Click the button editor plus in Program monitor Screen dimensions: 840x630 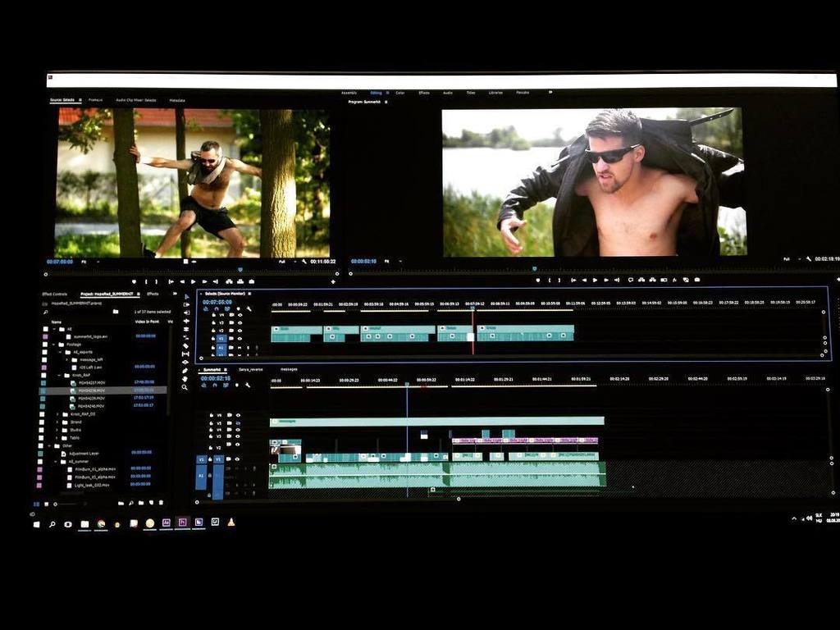tap(838, 280)
